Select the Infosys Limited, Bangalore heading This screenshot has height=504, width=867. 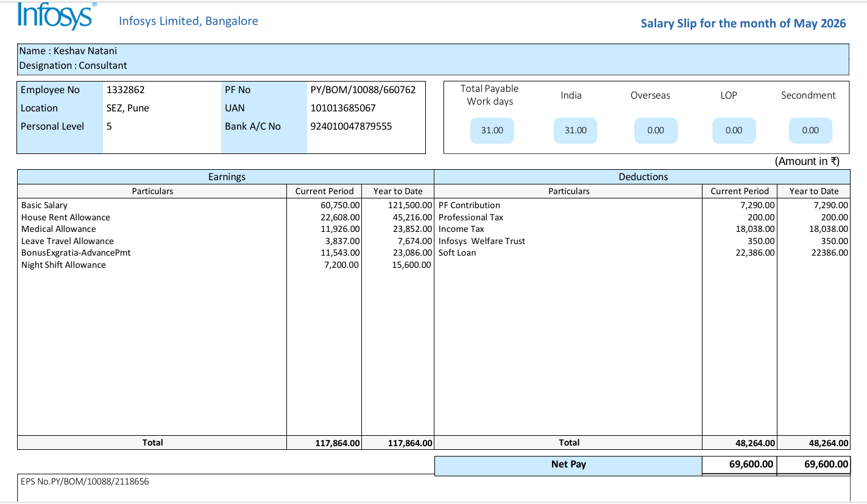pyautogui.click(x=188, y=21)
